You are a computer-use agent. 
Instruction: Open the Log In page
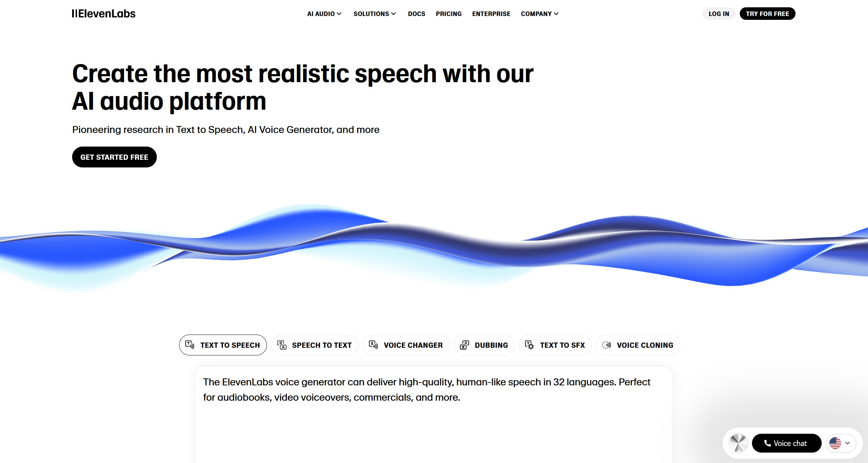(717, 14)
